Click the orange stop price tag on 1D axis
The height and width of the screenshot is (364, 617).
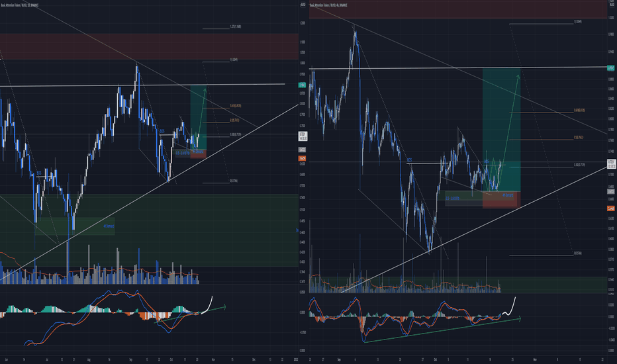point(302,158)
